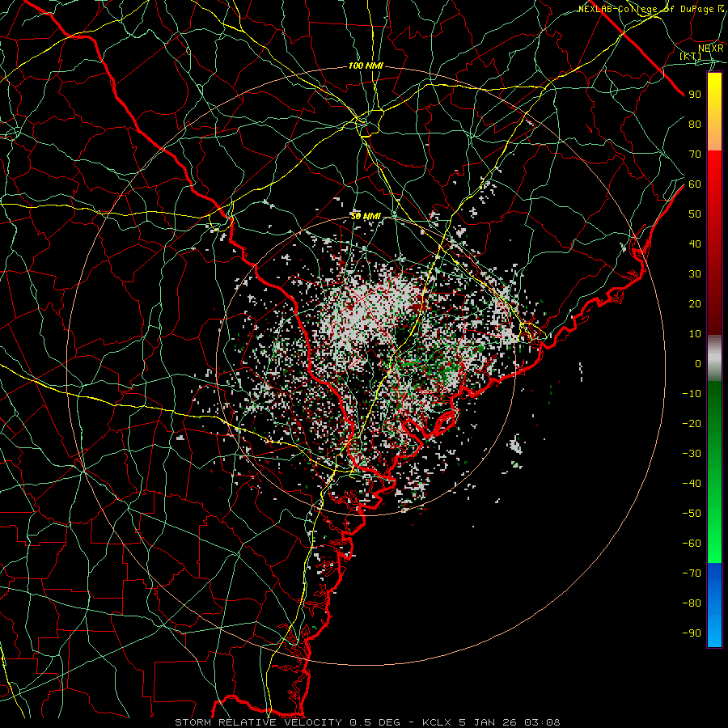Viewport: 728px width, 728px height.
Task: Click the 60 value on the velocity scale
Action: point(695,184)
